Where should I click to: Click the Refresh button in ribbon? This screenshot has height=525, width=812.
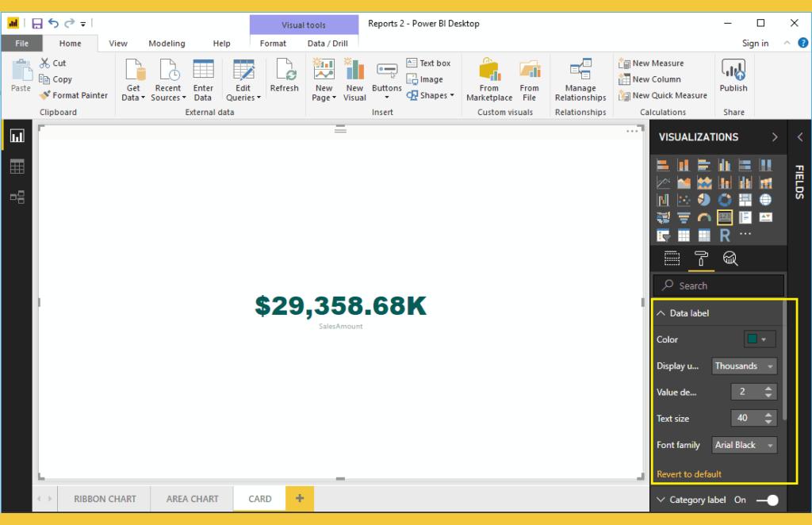point(285,75)
